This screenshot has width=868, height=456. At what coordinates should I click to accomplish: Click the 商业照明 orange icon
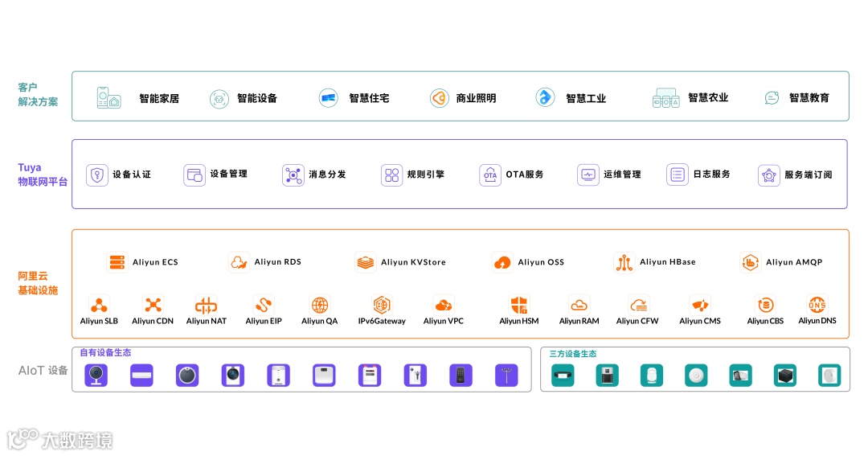click(439, 98)
